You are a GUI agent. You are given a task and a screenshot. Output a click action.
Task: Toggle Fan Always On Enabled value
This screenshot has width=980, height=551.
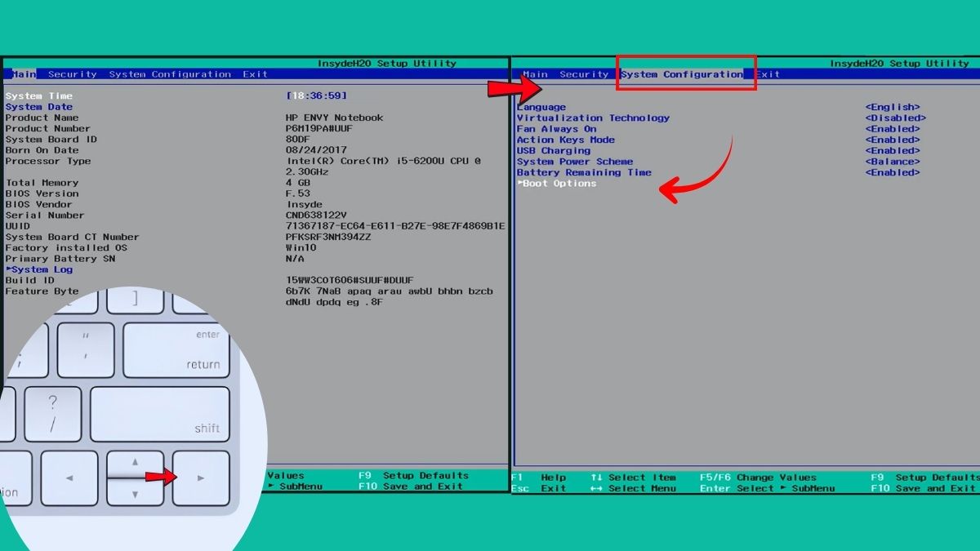tap(893, 129)
